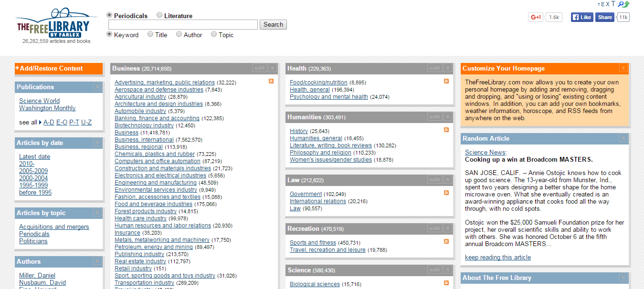Edit the Recreation panel
Image resolution: width=644 pixels, height=289 pixels.
coord(435,228)
